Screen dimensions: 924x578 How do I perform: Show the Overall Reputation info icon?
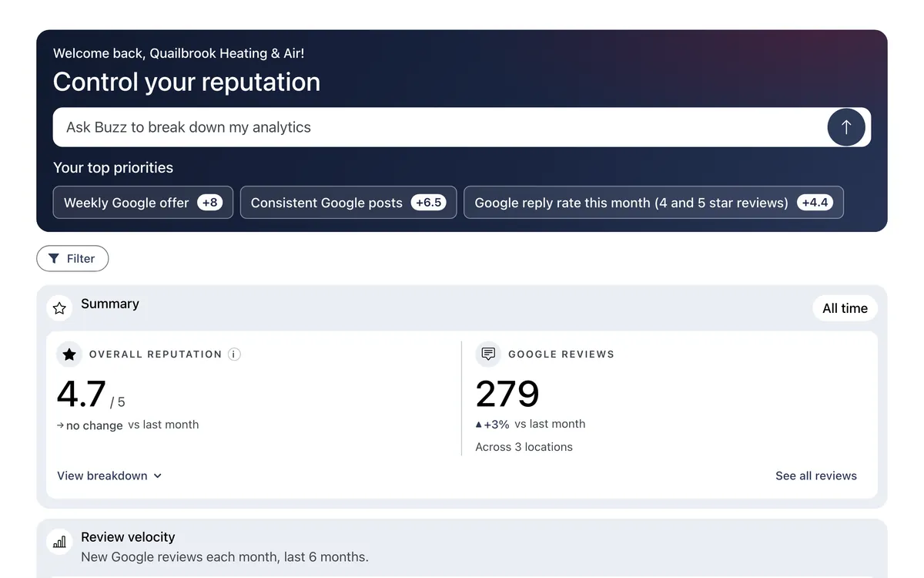[x=234, y=355]
